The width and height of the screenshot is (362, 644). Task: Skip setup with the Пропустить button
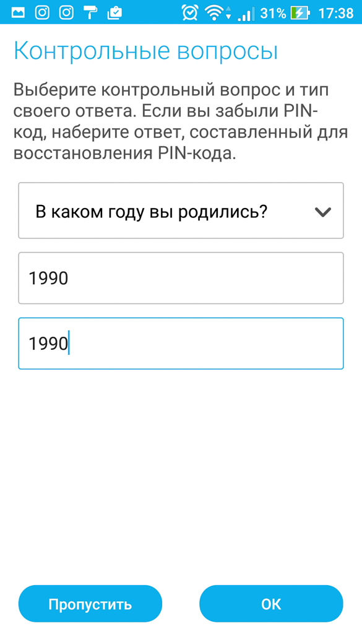[90, 604]
